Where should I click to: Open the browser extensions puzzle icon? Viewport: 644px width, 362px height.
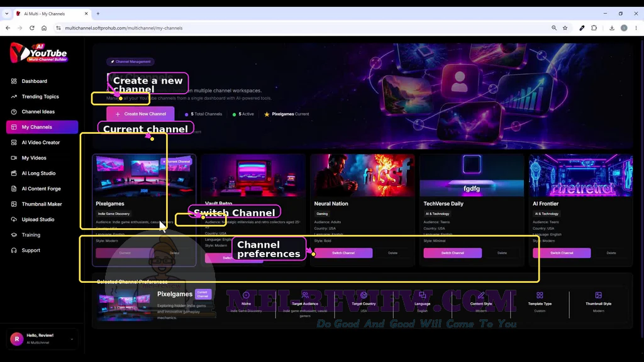594,28
